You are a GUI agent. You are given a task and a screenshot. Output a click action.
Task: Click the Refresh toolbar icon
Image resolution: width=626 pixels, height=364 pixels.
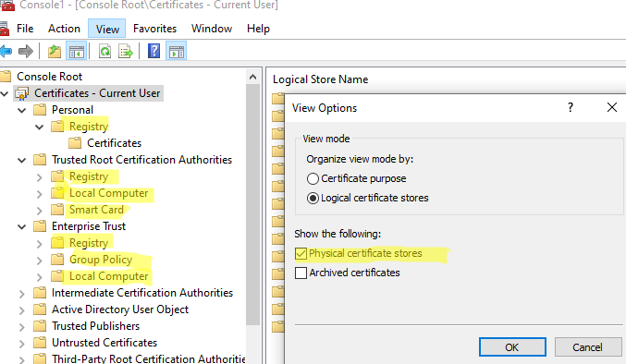coord(104,52)
